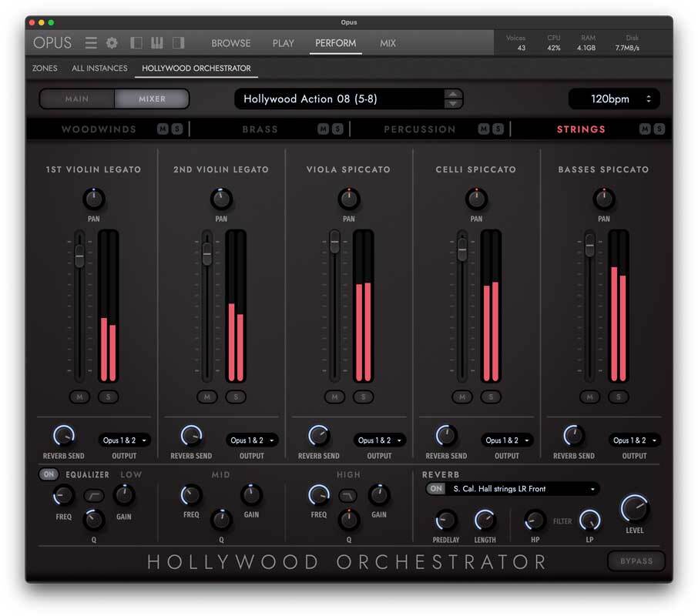
Task: Open the Celli Spiccato output dropdown
Action: point(507,440)
